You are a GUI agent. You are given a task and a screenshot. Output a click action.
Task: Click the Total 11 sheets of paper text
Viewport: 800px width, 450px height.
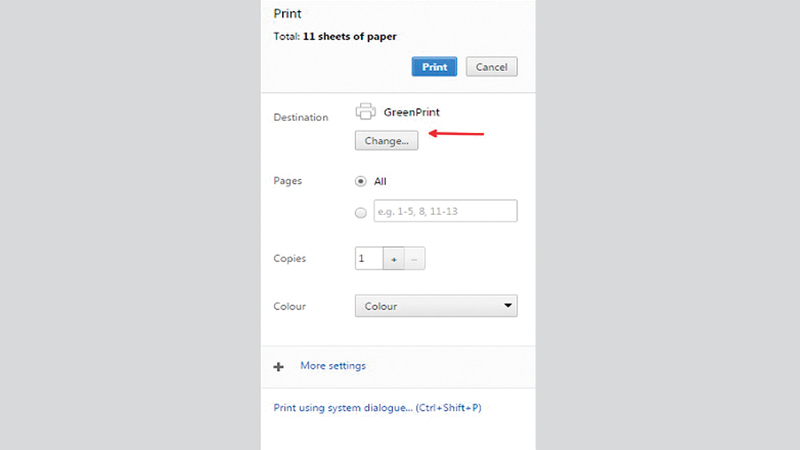click(335, 37)
